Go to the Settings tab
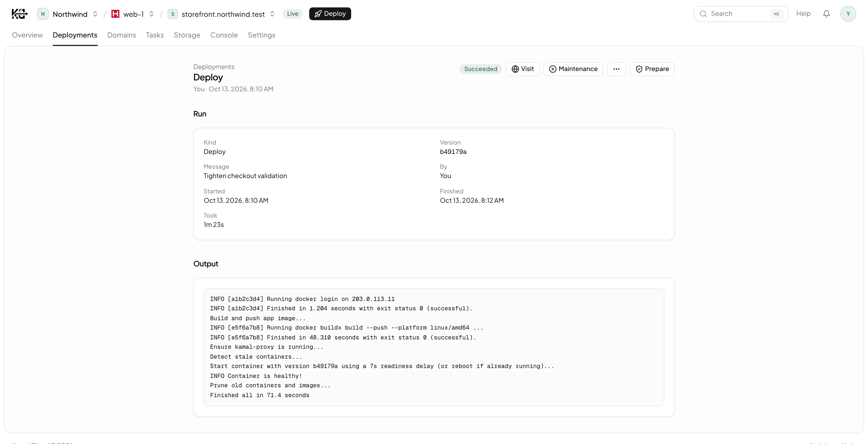 pyautogui.click(x=261, y=35)
